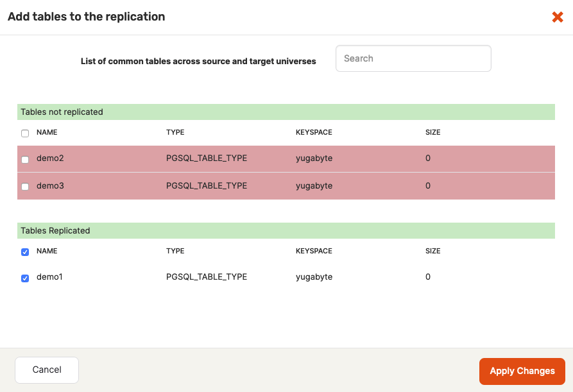
Task: Click TYPE header in Tables not replicated
Action: point(175,133)
